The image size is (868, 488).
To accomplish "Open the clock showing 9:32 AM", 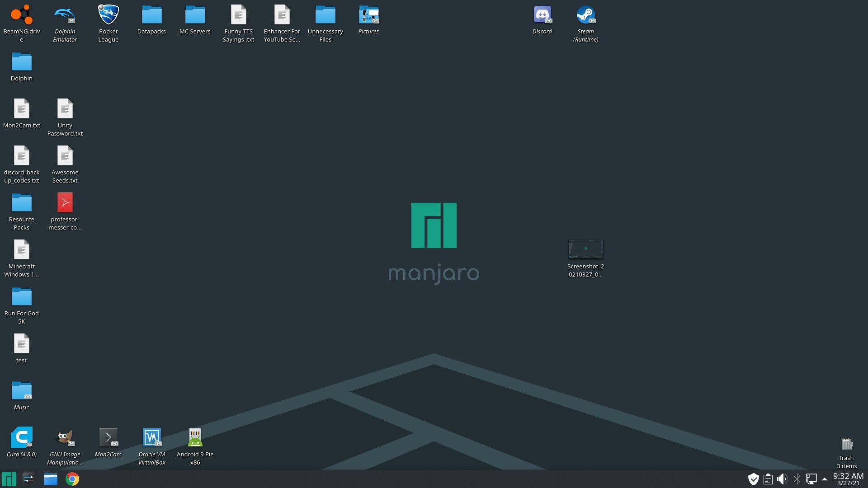I will pyautogui.click(x=848, y=479).
